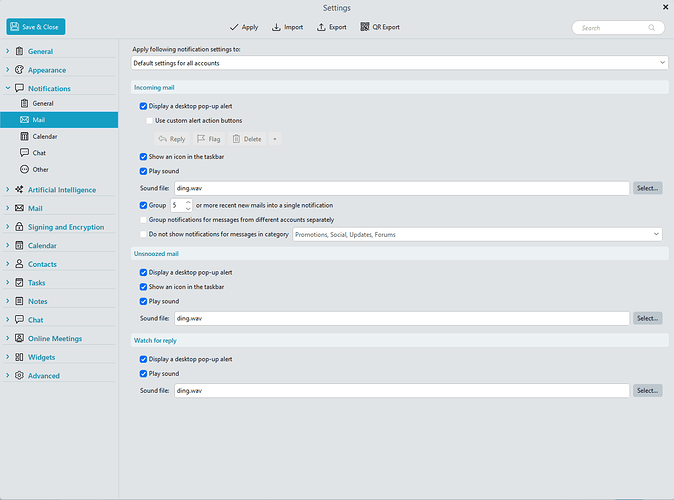
Task: Click the Export upload icon
Action: [x=321, y=27]
